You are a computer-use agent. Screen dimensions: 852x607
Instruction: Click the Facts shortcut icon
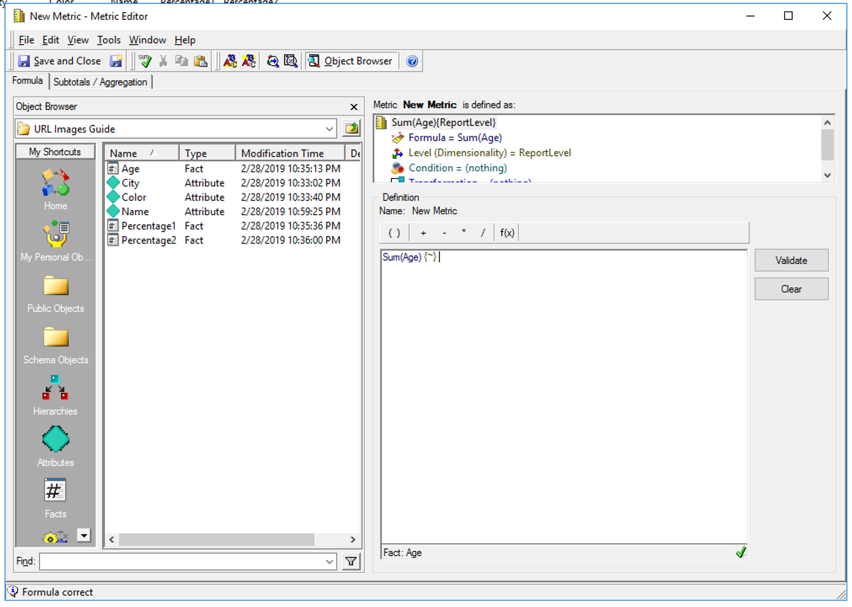[55, 492]
